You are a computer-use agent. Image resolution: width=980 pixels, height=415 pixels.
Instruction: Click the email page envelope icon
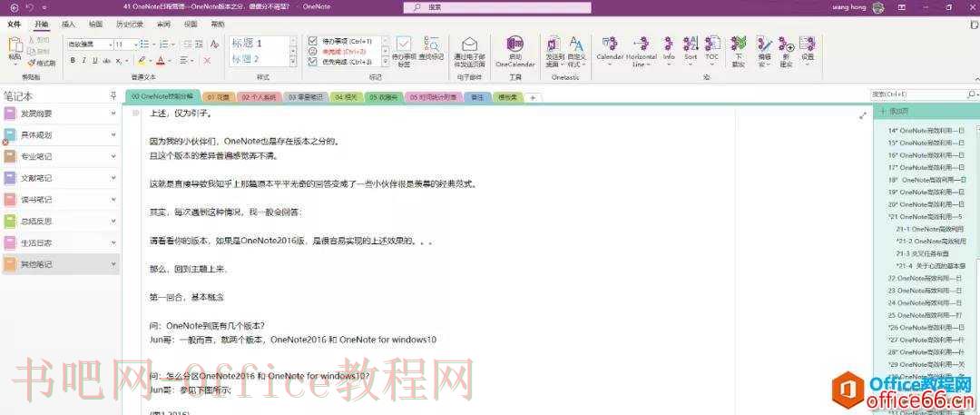(x=469, y=44)
